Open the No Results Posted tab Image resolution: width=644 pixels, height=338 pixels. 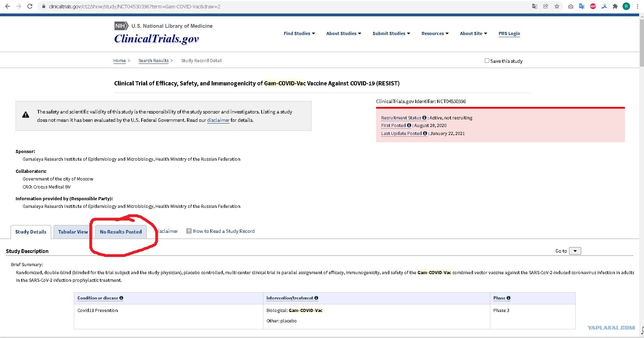[121, 232]
